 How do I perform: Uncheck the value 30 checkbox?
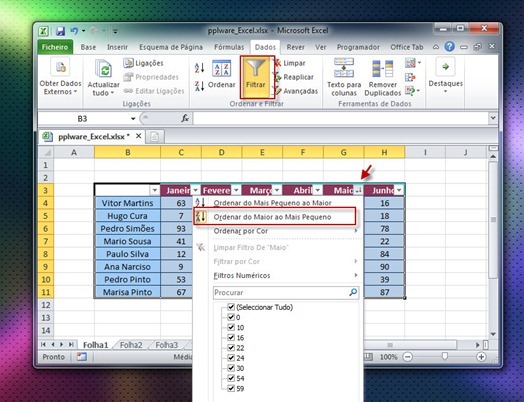(x=231, y=368)
